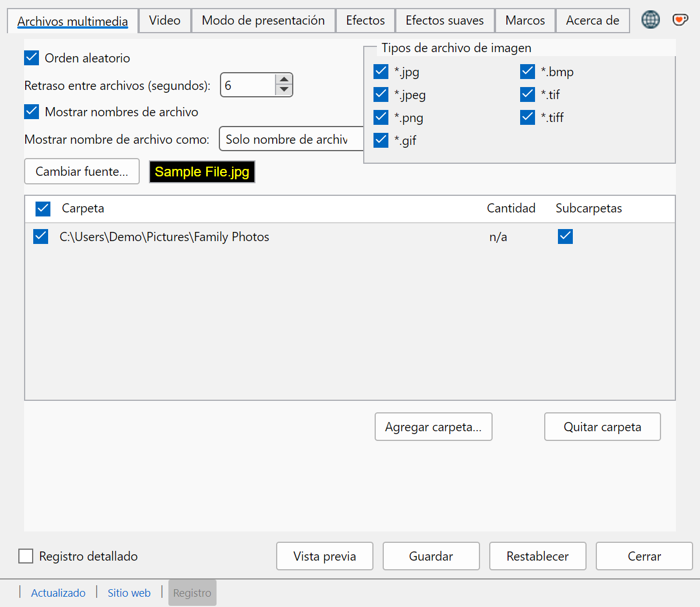Viewport: 700px width, 607px height.
Task: Decrease delay with the down spinner arrow
Action: coord(284,90)
